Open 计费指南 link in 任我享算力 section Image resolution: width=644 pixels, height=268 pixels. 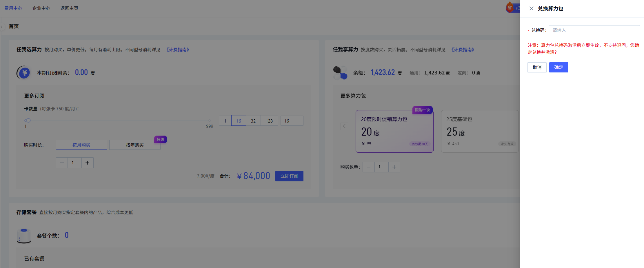coord(462,50)
